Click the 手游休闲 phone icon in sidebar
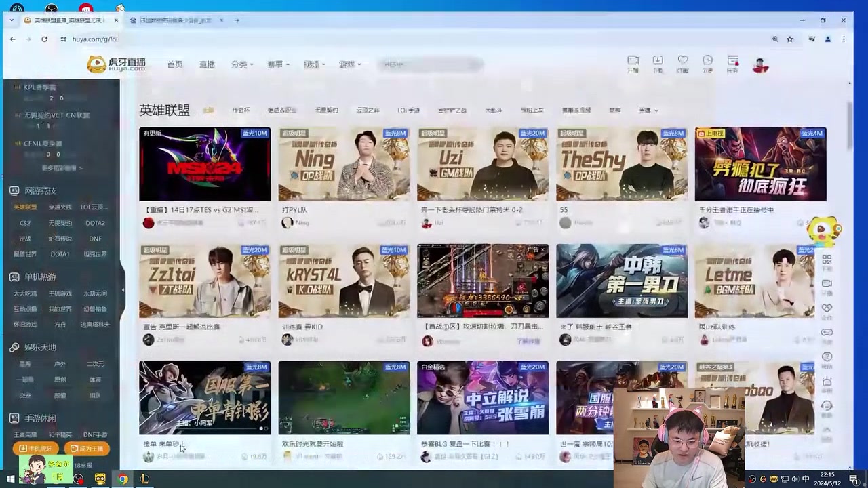 pyautogui.click(x=14, y=418)
